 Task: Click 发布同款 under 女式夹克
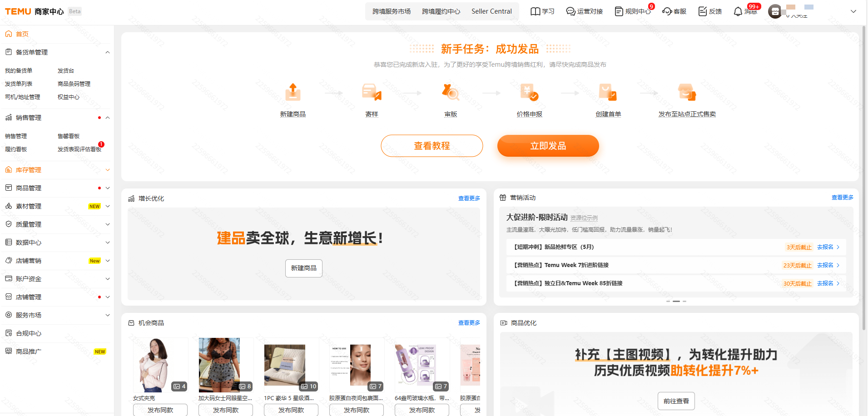click(160, 410)
